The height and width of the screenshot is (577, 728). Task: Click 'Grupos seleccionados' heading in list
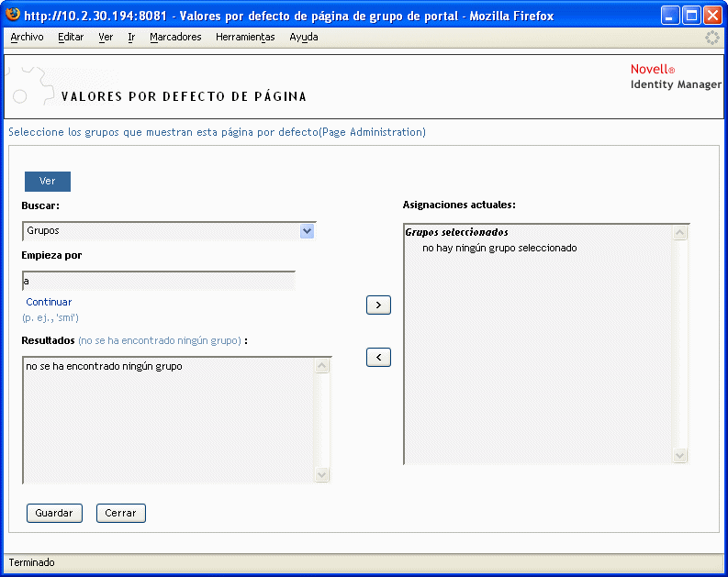tap(456, 232)
